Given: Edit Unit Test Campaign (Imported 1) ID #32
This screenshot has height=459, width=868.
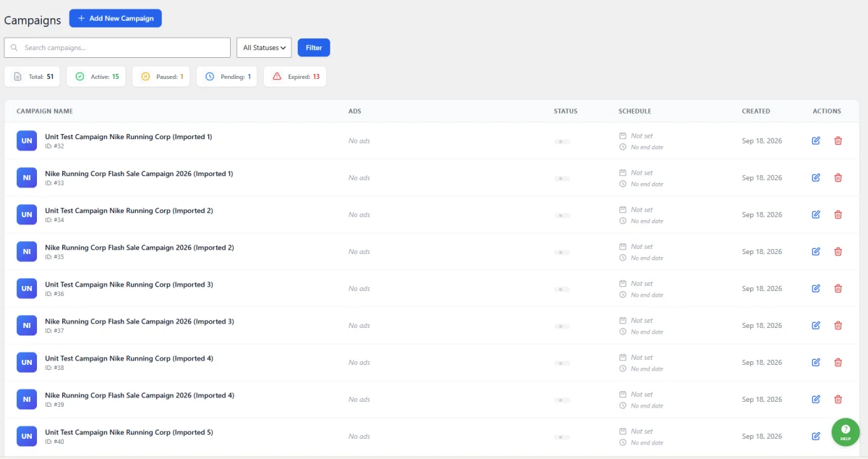Looking at the screenshot, I should pyautogui.click(x=816, y=140).
